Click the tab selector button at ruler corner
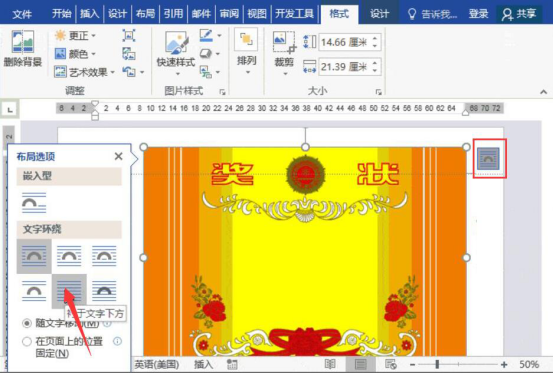Screen dimensions: 553x374 tap(10, 110)
